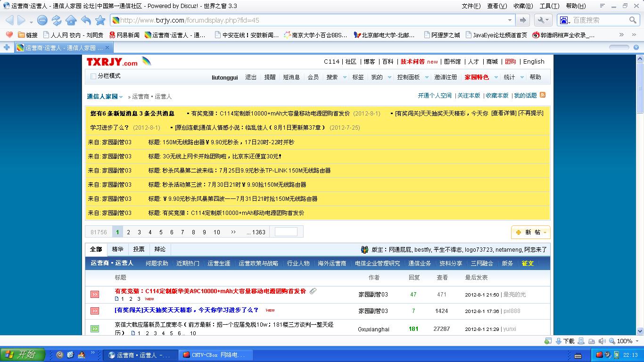Open the zoom 100% dropdown in status bar

(x=636, y=341)
